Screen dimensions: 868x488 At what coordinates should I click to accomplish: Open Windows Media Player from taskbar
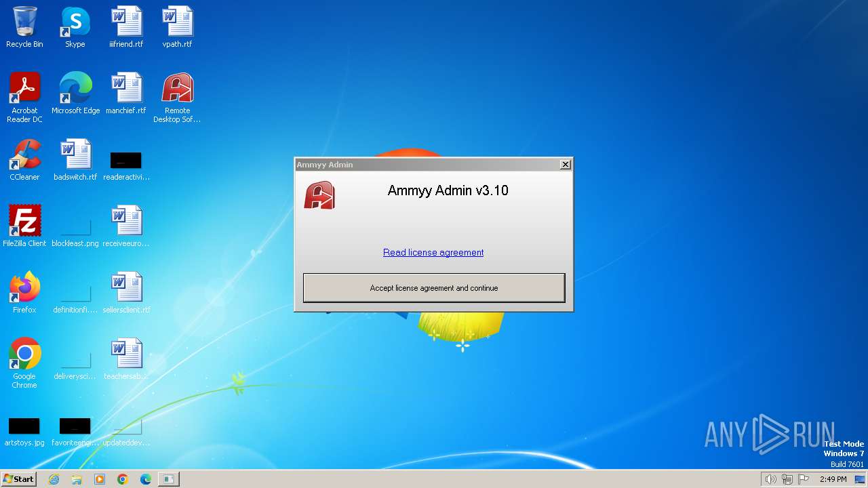[x=100, y=479]
